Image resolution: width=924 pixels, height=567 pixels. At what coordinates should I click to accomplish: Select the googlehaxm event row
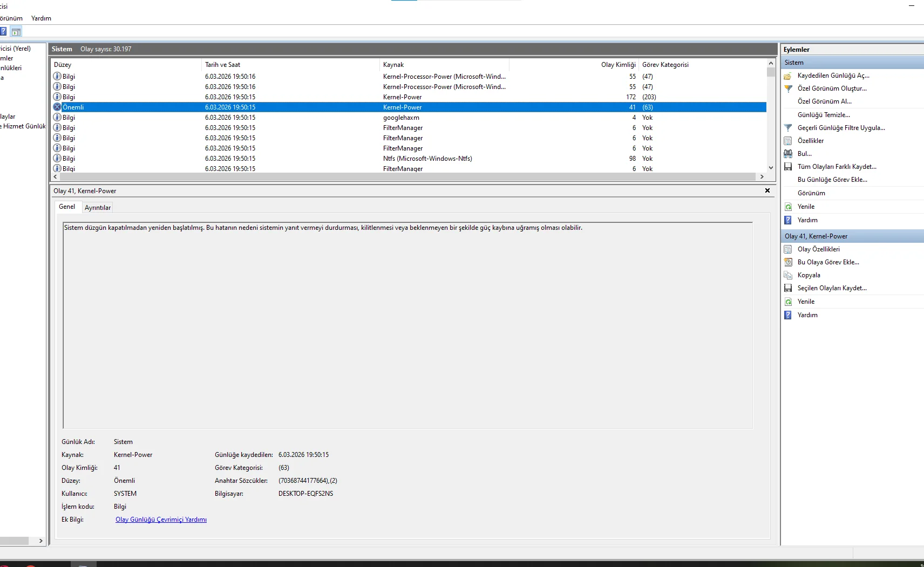pos(409,118)
